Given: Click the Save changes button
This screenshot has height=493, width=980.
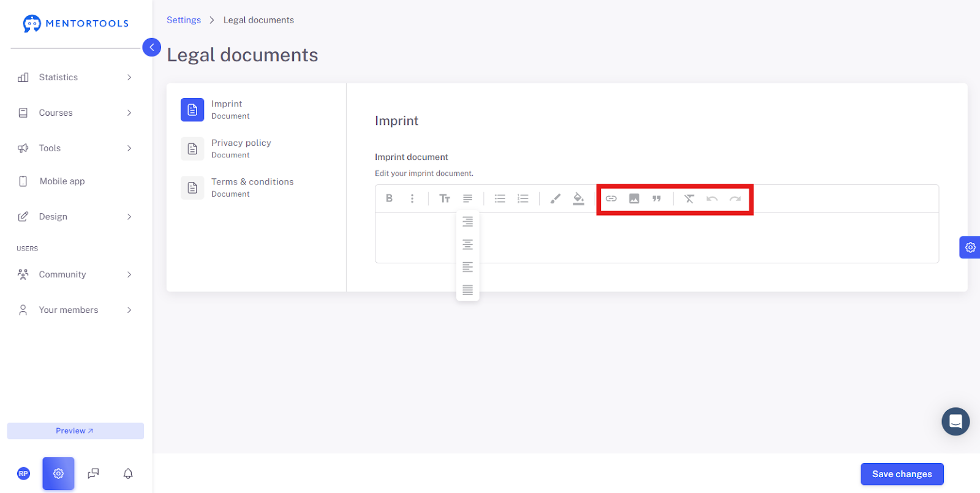Looking at the screenshot, I should tap(902, 474).
